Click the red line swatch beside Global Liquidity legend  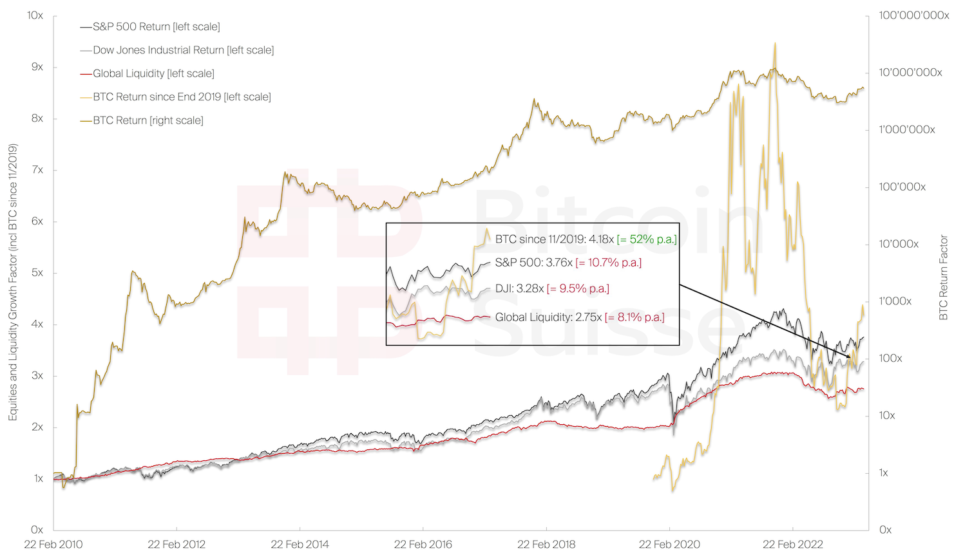[86, 74]
